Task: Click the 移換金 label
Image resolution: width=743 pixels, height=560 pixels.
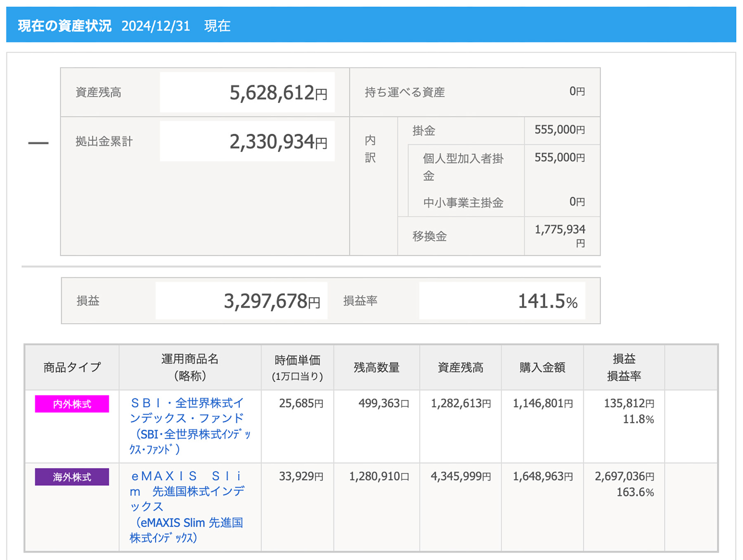Action: click(x=429, y=236)
